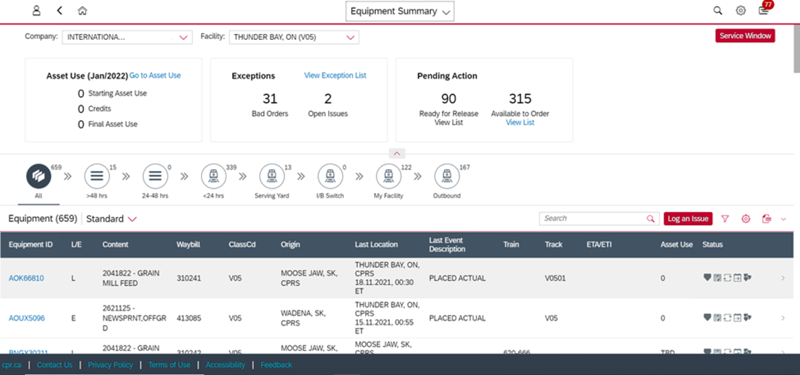Open the top bar settings gear
This screenshot has height=375, width=800.
(740, 11)
